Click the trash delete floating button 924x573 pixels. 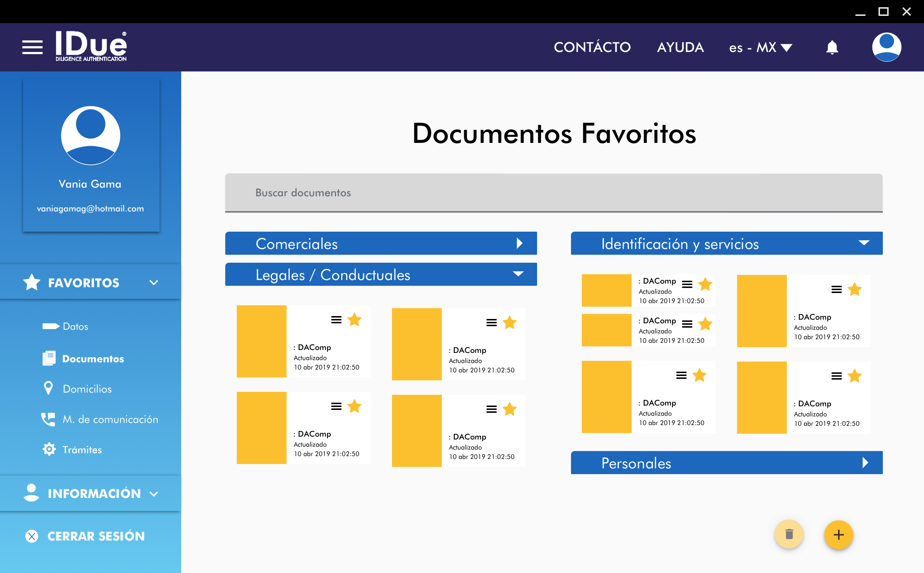click(x=789, y=534)
